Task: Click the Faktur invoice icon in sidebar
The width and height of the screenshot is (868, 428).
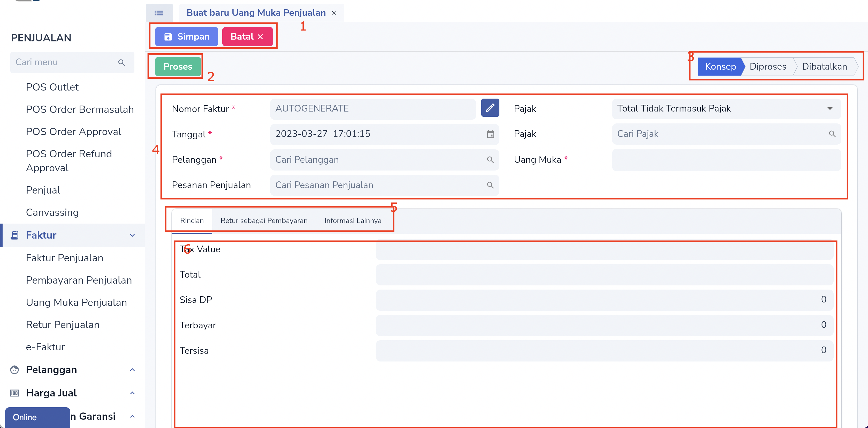Action: pyautogui.click(x=14, y=235)
